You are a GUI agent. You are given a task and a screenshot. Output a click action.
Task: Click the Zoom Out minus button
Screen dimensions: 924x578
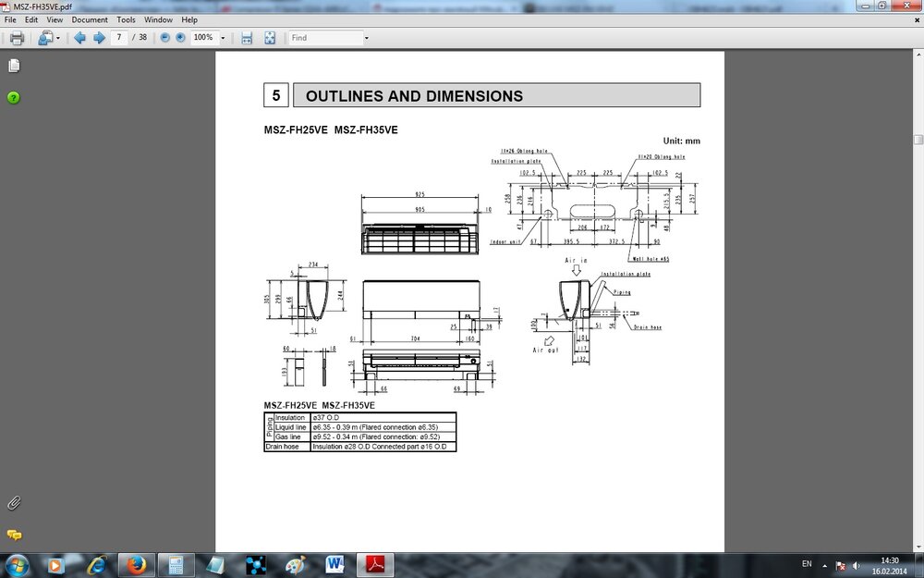pyautogui.click(x=165, y=38)
